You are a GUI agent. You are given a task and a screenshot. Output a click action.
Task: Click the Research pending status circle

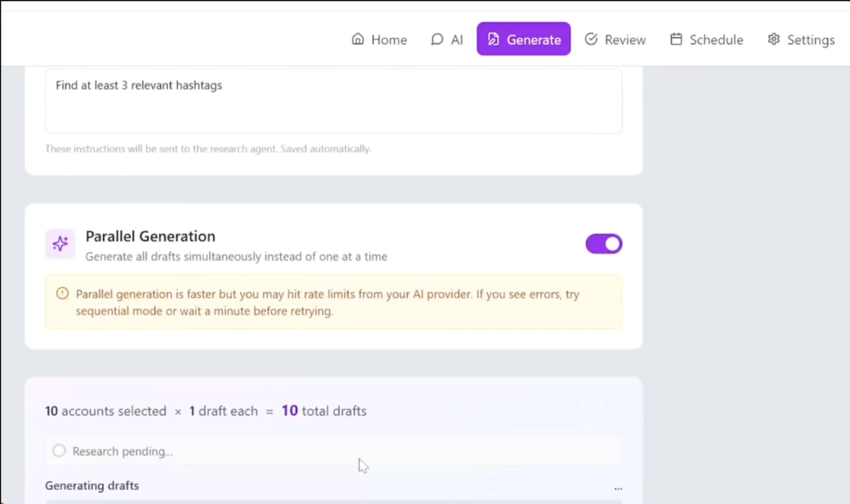[59, 450]
